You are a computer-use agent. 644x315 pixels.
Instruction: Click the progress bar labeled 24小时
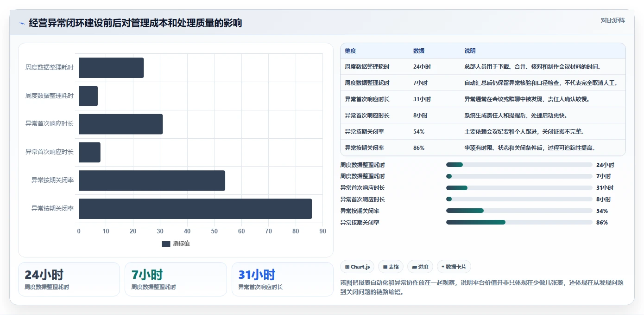519,165
